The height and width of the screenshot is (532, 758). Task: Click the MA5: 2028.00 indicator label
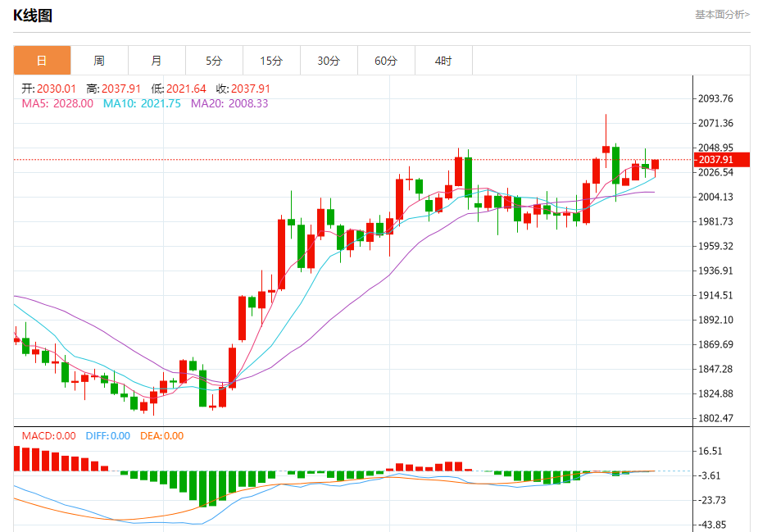pyautogui.click(x=57, y=103)
